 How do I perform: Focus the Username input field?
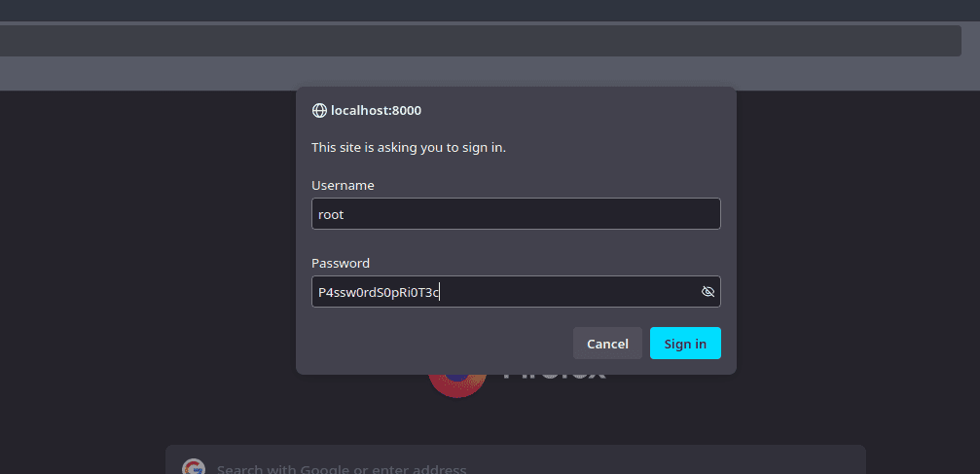(516, 214)
